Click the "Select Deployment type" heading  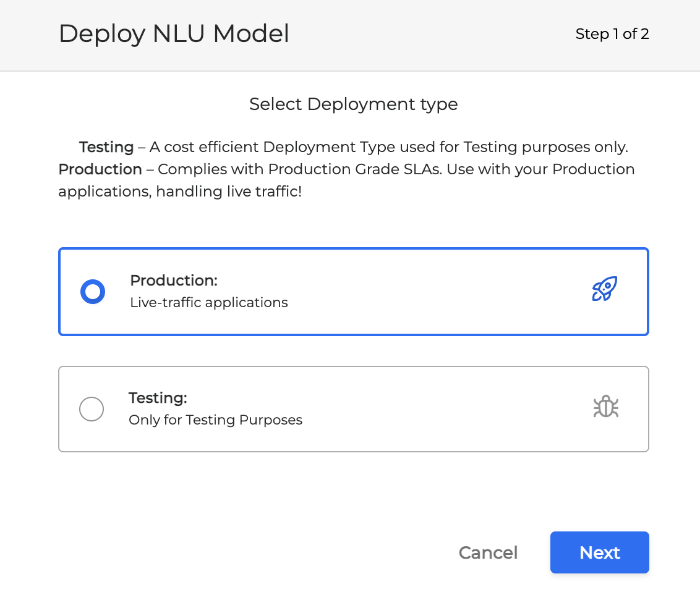[x=353, y=104]
